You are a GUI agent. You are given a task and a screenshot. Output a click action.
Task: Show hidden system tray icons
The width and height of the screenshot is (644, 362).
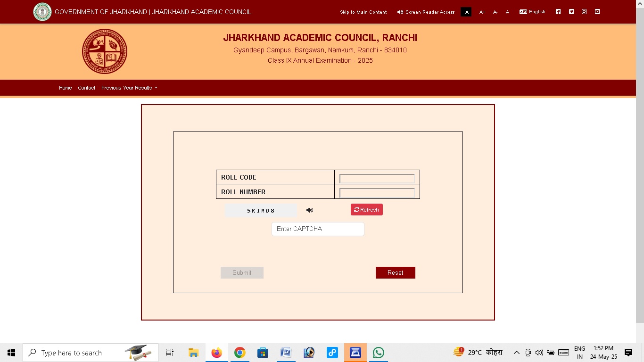click(x=517, y=353)
